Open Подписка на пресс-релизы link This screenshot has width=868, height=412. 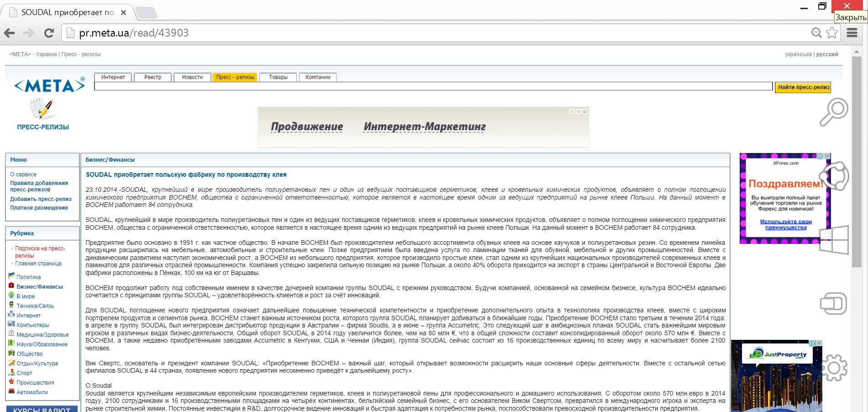pyautogui.click(x=40, y=252)
